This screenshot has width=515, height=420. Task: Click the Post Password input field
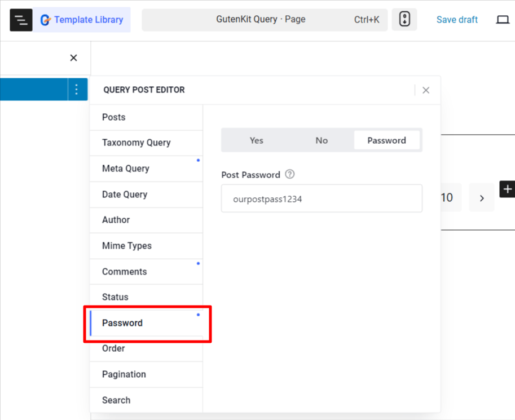point(322,198)
